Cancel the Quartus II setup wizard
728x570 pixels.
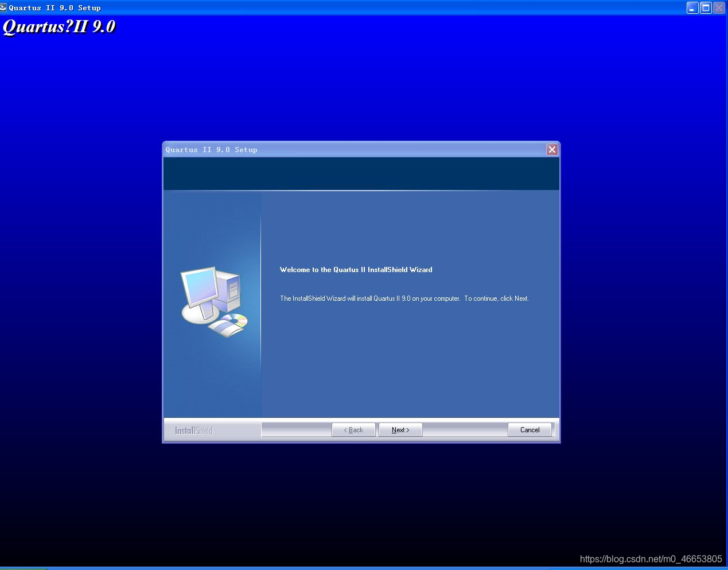coord(530,430)
